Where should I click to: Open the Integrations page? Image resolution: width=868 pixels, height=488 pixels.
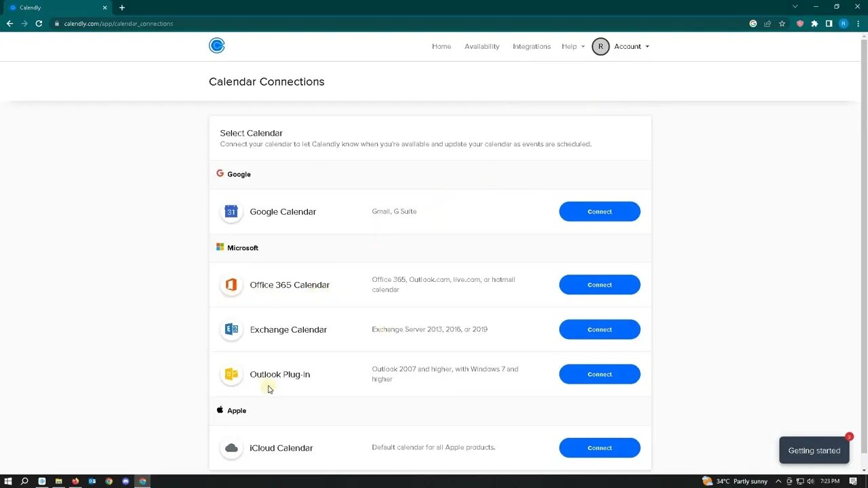(x=532, y=47)
